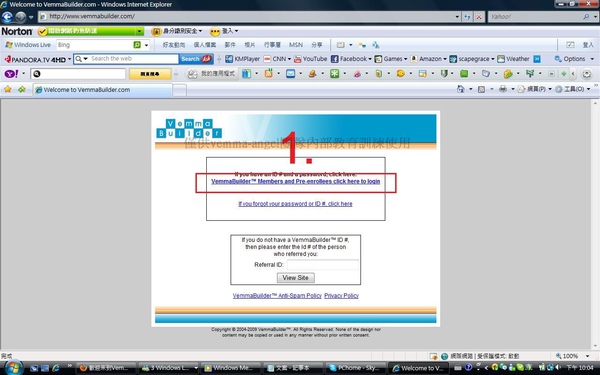Open the Weather toolbar shortcut
Viewport: 600px width, 375px height.
[513, 59]
